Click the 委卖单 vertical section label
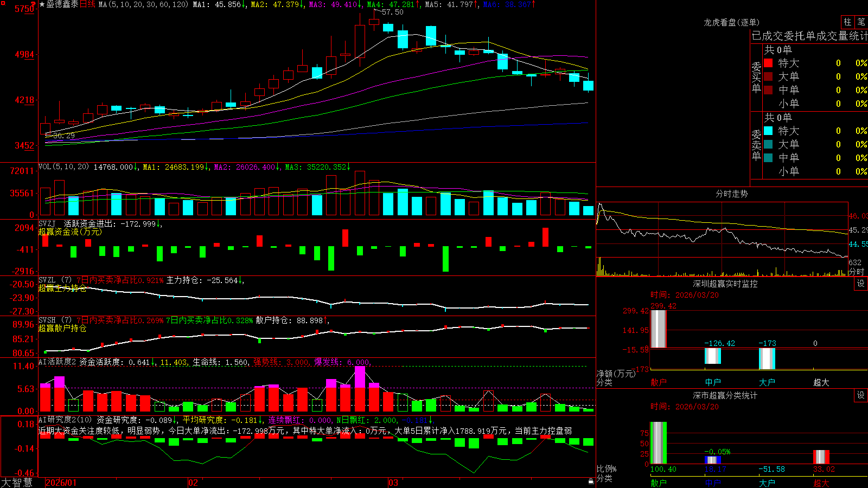This screenshot has width=868, height=488. 756,145
